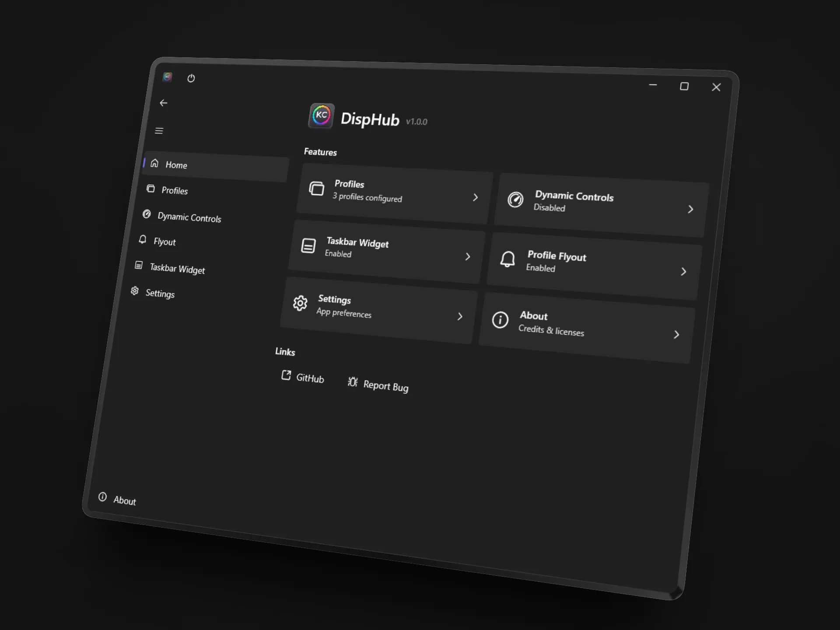Click the Profiles card stacked-windows icon

(317, 189)
